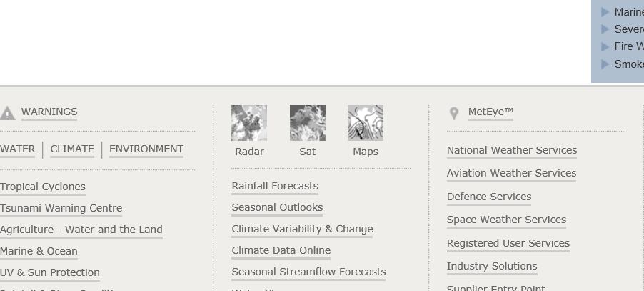Open the Sat satellite image icon
The height and width of the screenshot is (291, 644).
coord(308,123)
